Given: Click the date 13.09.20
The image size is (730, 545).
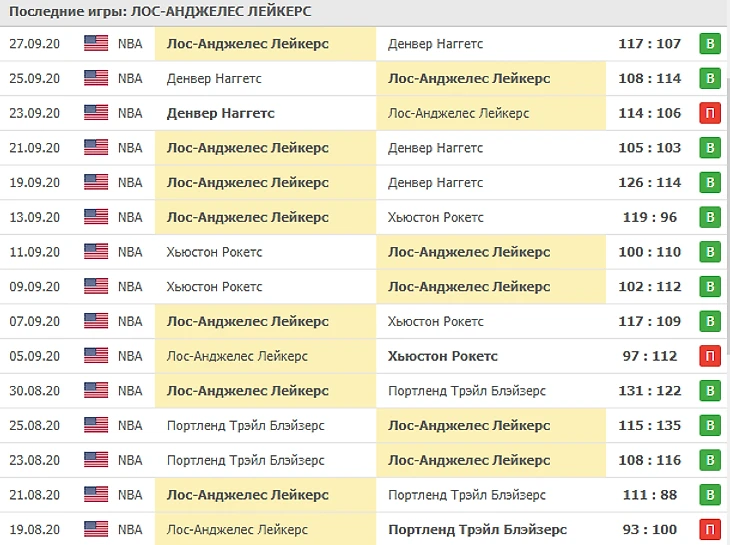Looking at the screenshot, I should (x=34, y=217).
